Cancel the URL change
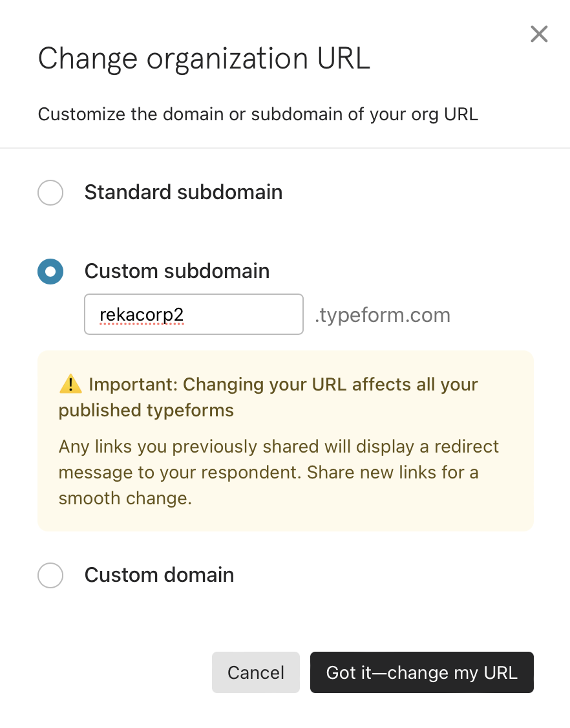The width and height of the screenshot is (570, 728). (x=256, y=672)
